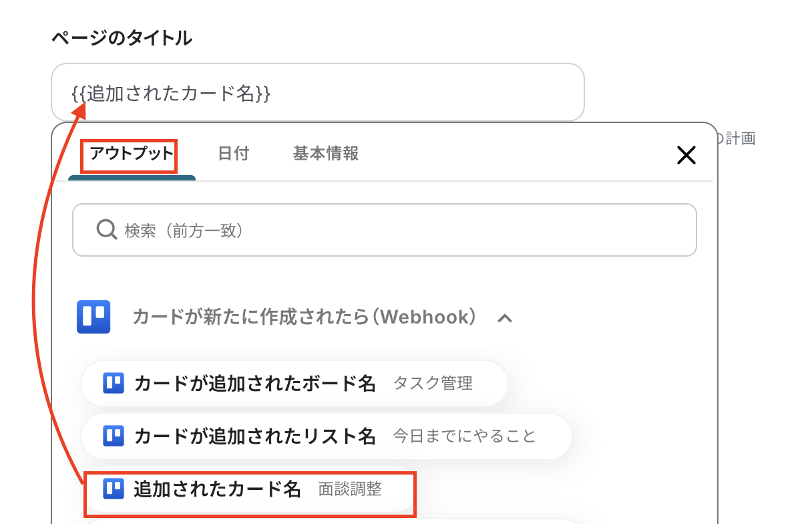Open the 日付 tab
The width and height of the screenshot is (812, 524).
coord(234,154)
